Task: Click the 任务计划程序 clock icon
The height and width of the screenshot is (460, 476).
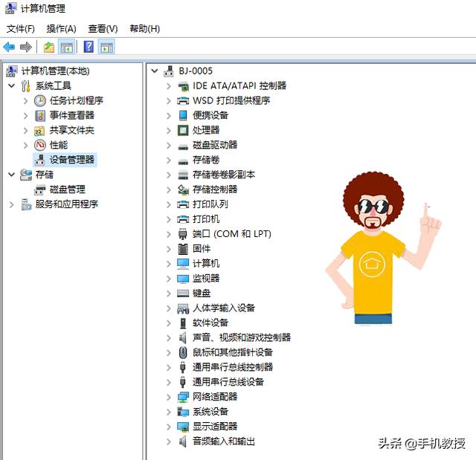Action: [x=39, y=100]
